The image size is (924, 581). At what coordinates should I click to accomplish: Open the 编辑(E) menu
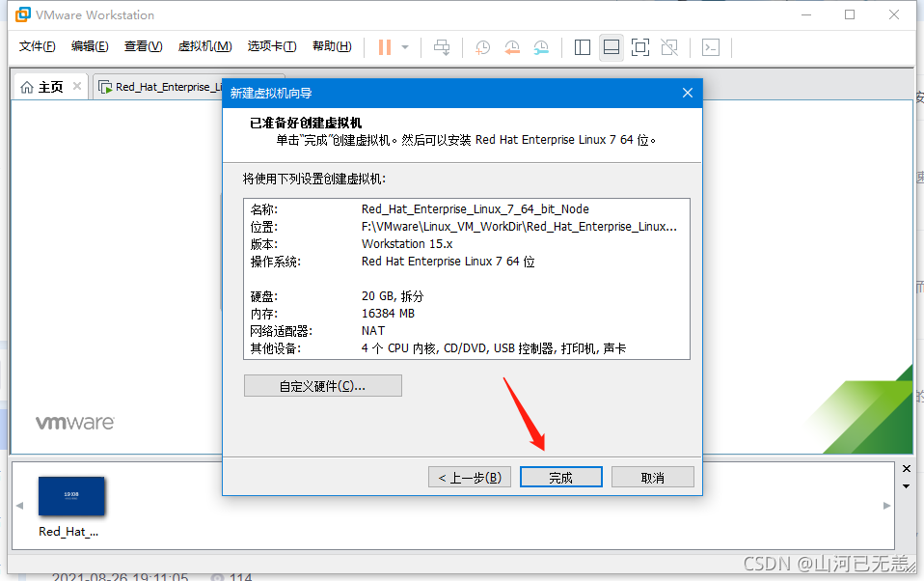tap(90, 46)
